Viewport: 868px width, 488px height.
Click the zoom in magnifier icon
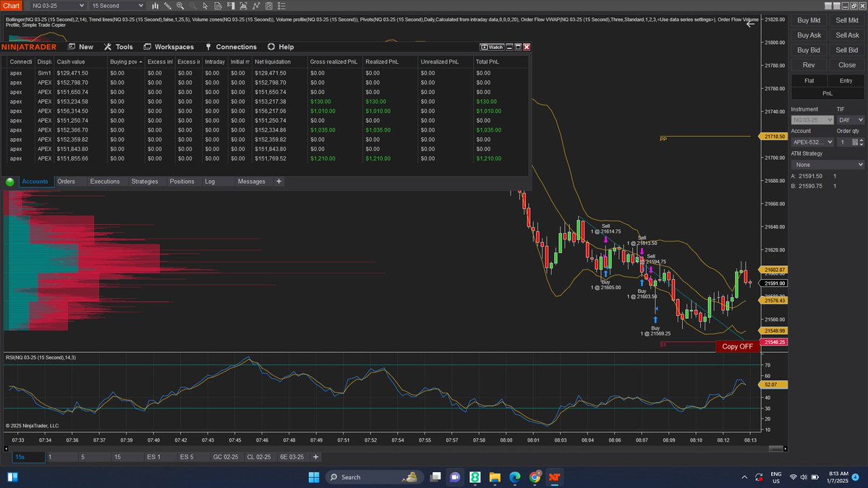click(x=180, y=6)
